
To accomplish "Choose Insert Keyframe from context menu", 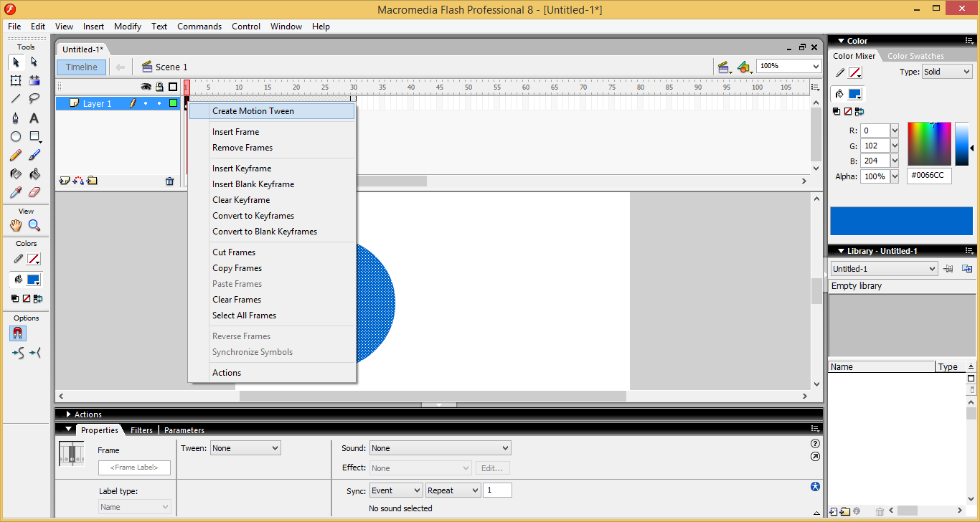I will point(272,169).
